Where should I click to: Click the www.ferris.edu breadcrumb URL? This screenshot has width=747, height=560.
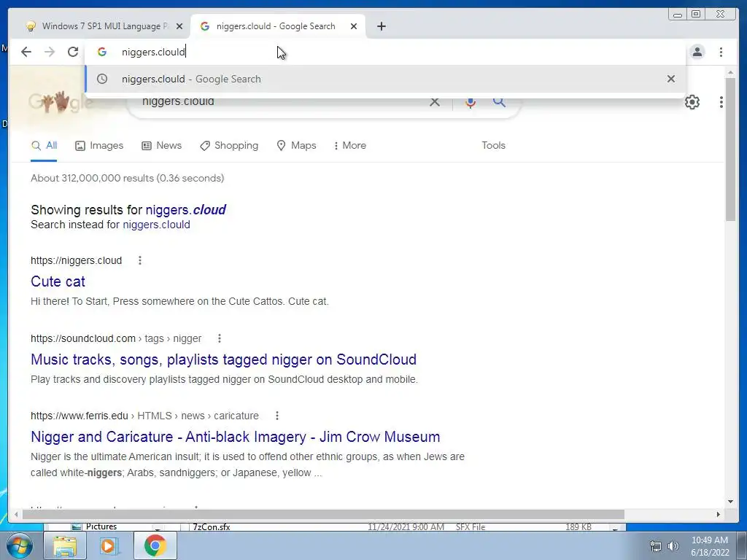tap(144, 416)
